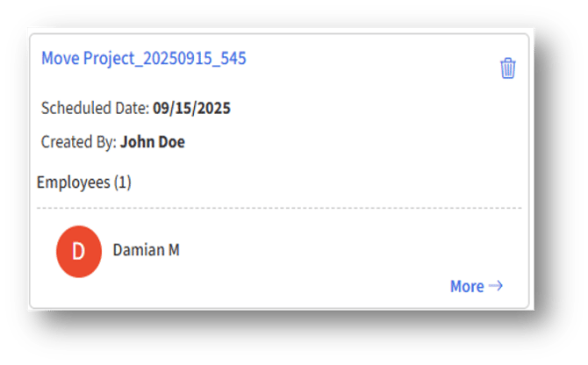588x365 pixels.
Task: Click the Employees (1) section heading
Action: [84, 182]
